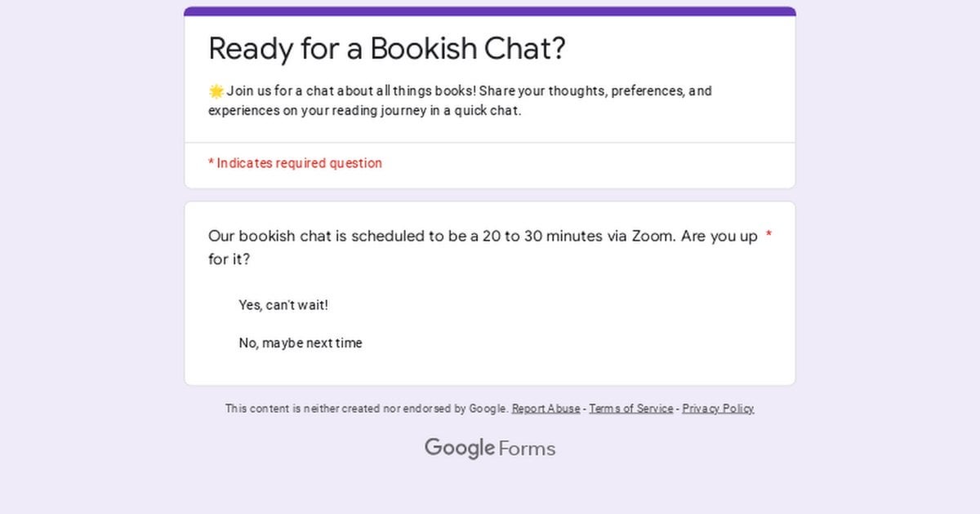
Task: Click the star emoji before "Join us"
Action: click(x=216, y=91)
